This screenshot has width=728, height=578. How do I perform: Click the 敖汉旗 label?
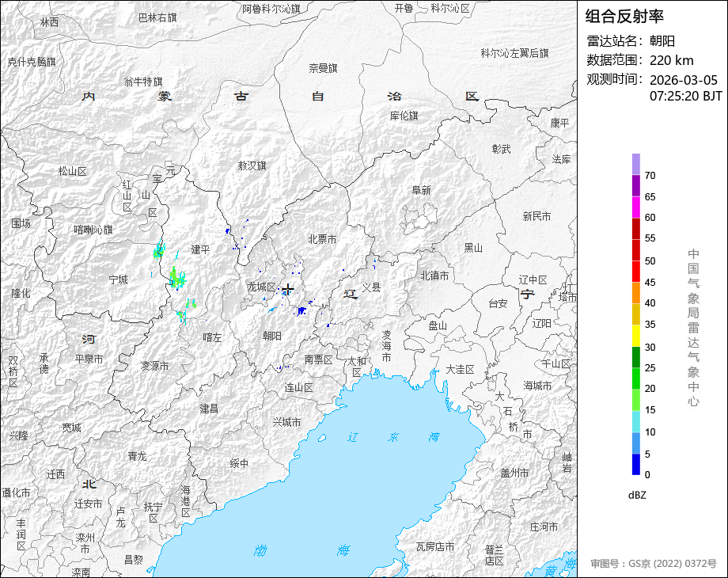[252, 165]
